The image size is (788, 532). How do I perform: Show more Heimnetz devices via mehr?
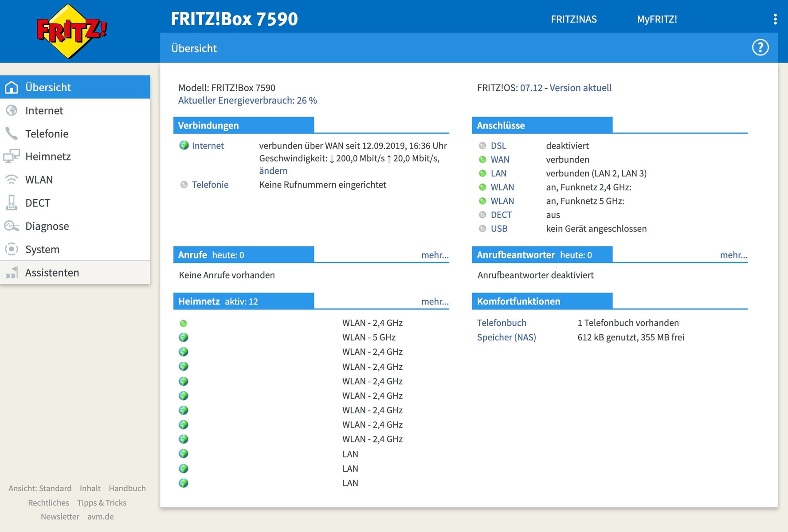click(435, 301)
